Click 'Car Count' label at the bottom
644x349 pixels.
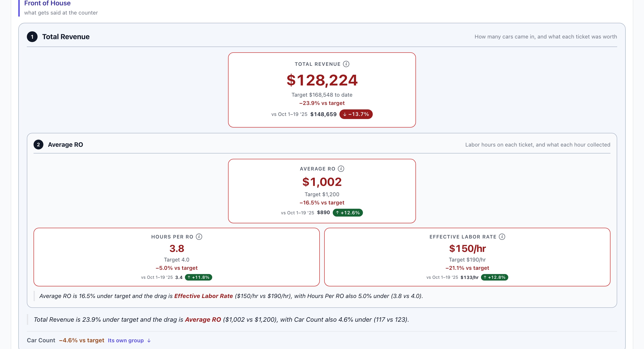41,340
